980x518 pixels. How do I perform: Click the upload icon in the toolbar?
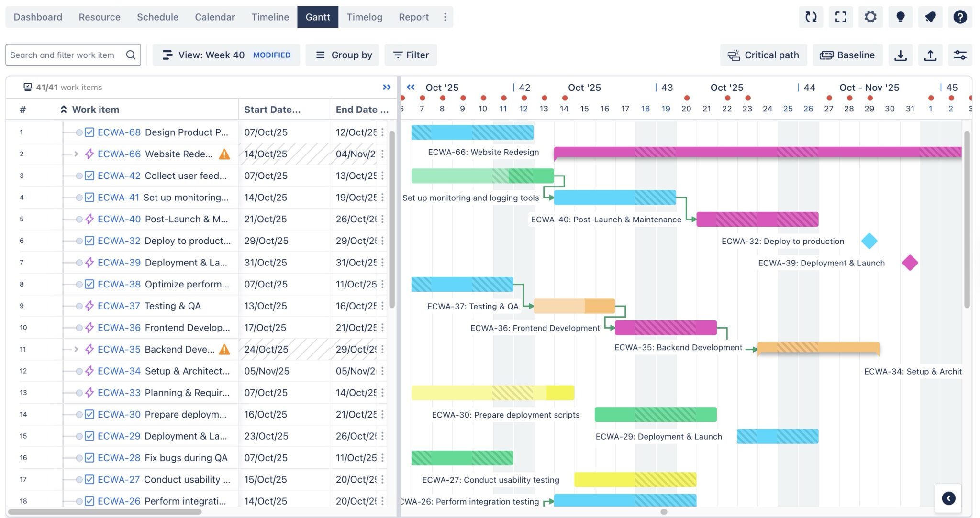[x=931, y=55]
